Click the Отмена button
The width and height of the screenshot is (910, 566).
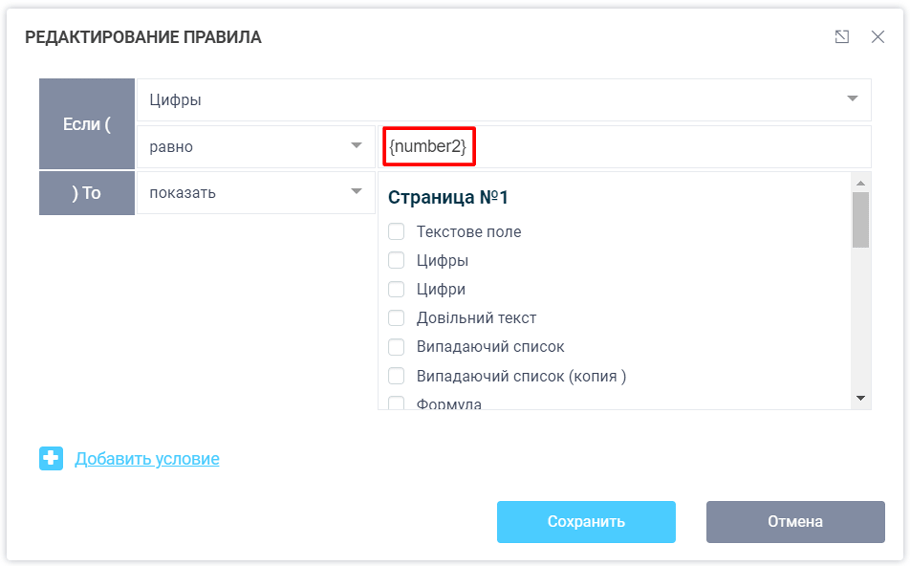coord(795,521)
